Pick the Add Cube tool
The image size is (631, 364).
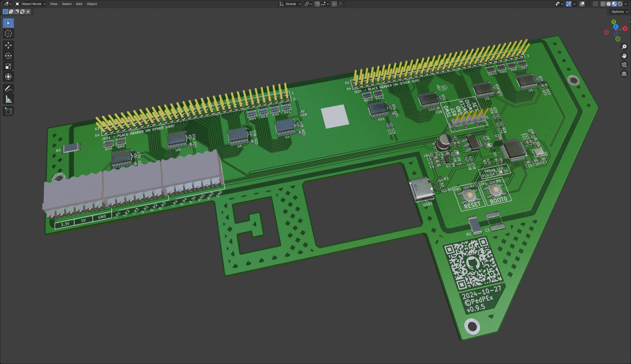[x=8, y=111]
